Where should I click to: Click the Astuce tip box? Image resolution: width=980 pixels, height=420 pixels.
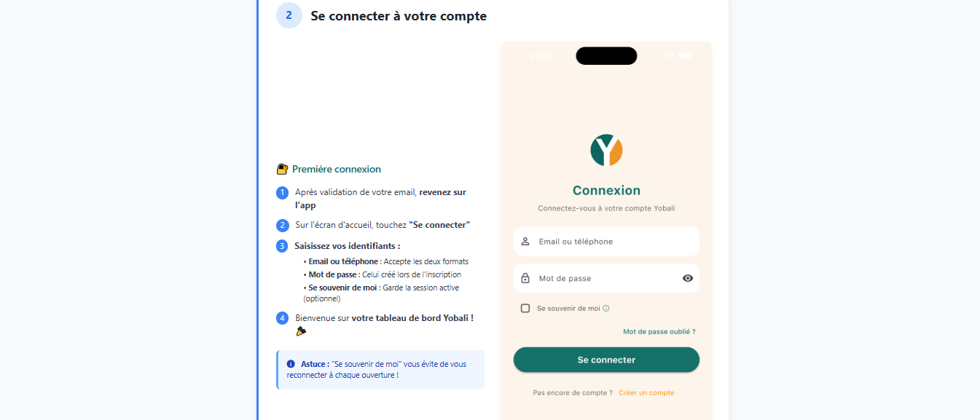click(380, 370)
